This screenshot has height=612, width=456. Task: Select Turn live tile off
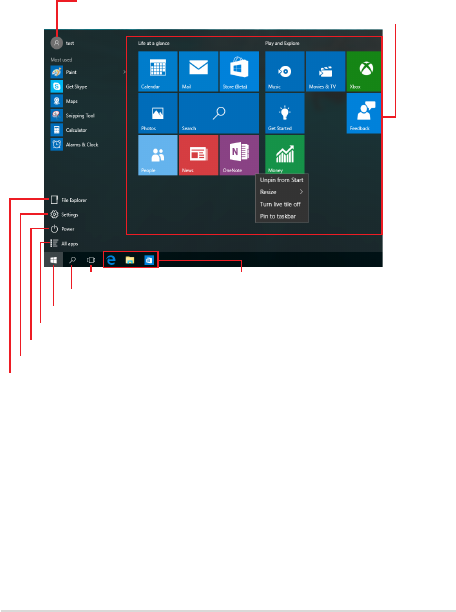point(280,204)
